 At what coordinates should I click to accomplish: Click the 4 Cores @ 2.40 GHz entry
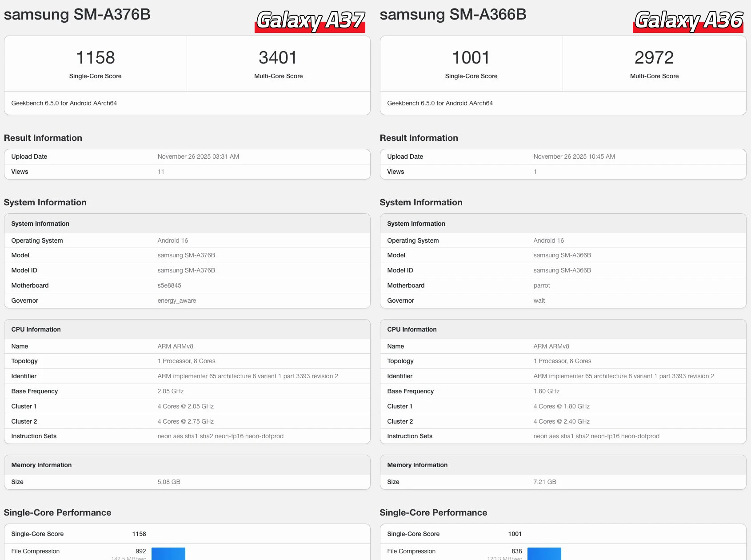[x=561, y=421]
